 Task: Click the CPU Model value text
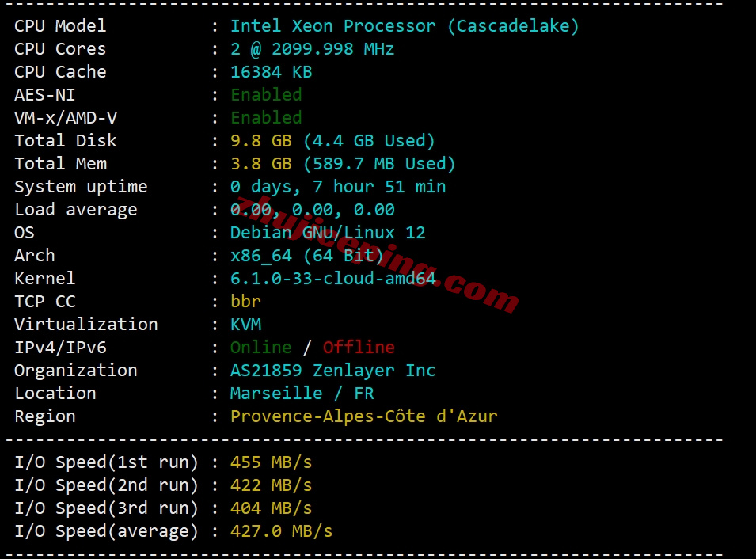(x=405, y=26)
